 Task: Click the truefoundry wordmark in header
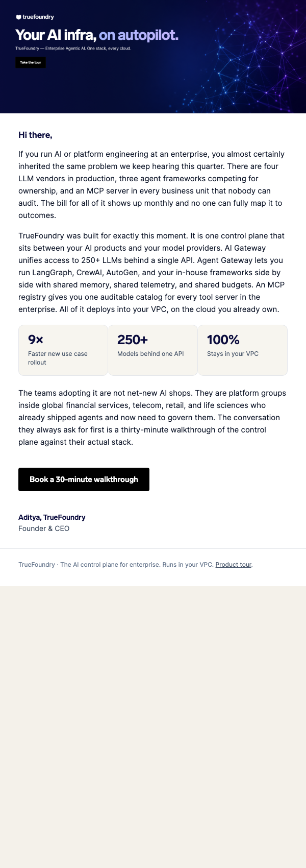click(x=38, y=17)
